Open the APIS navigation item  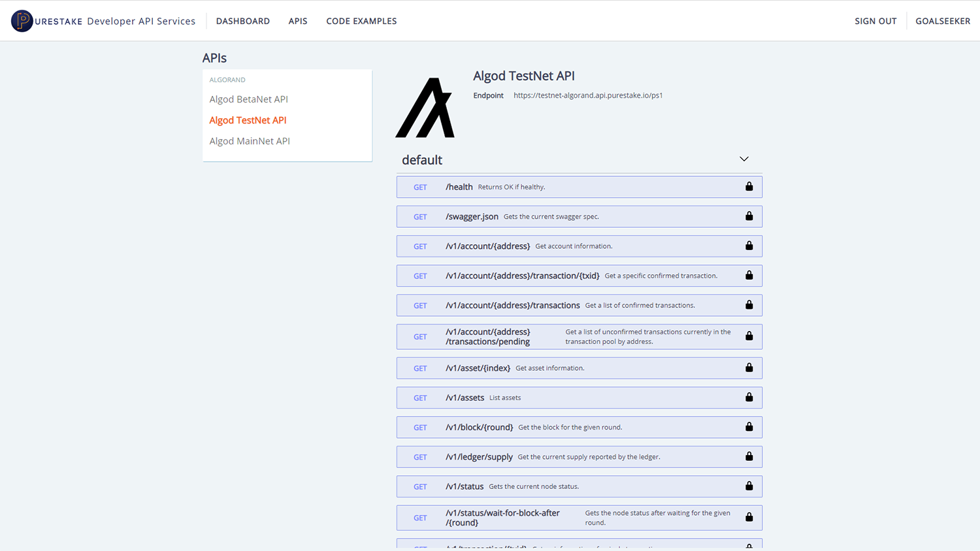pos(298,20)
